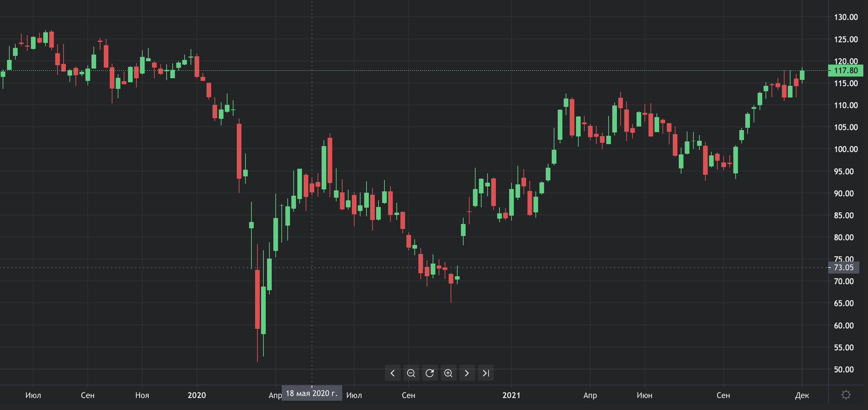
Task: Click the 85.00 price scale label
Action: pyautogui.click(x=844, y=215)
